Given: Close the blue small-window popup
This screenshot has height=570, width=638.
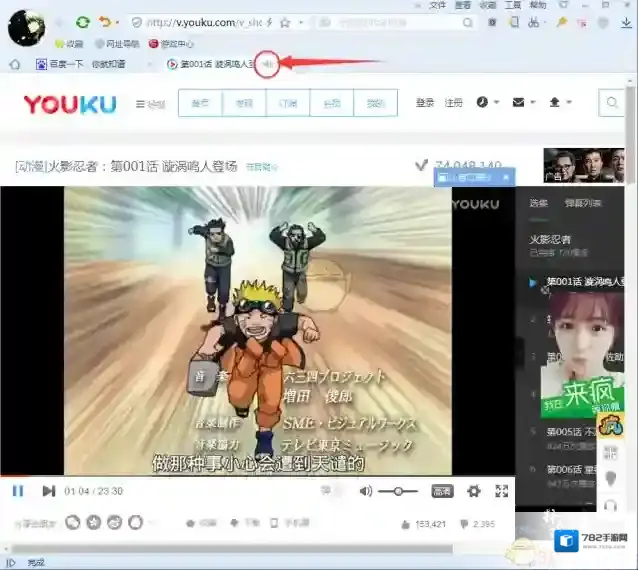Looking at the screenshot, I should point(506,177).
